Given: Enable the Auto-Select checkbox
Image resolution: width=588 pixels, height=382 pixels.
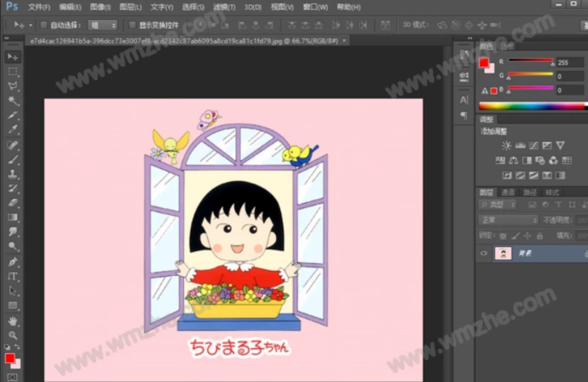Looking at the screenshot, I should pos(43,25).
